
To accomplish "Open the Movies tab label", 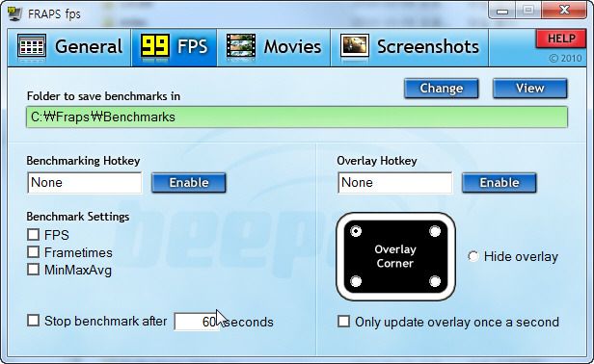I will coord(292,47).
